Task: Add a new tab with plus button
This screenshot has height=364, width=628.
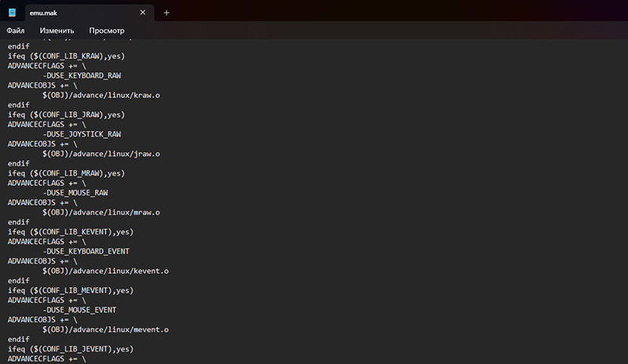Action: (x=166, y=13)
